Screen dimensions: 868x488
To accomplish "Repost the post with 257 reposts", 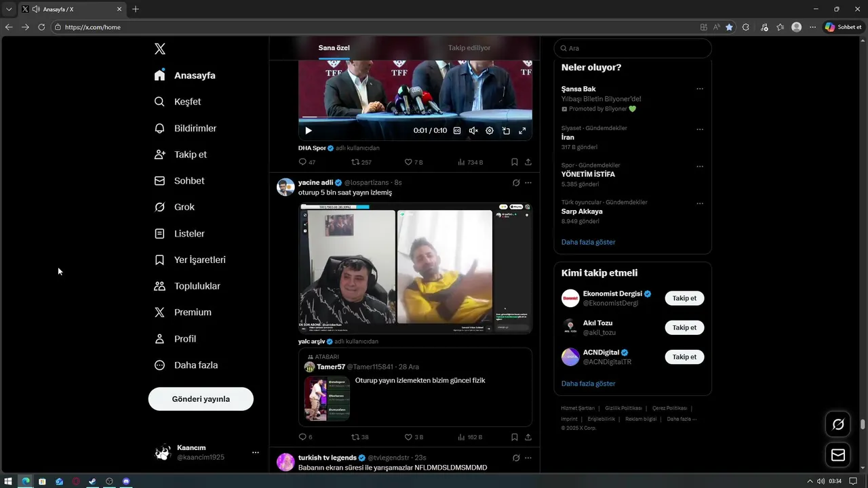I will point(361,162).
